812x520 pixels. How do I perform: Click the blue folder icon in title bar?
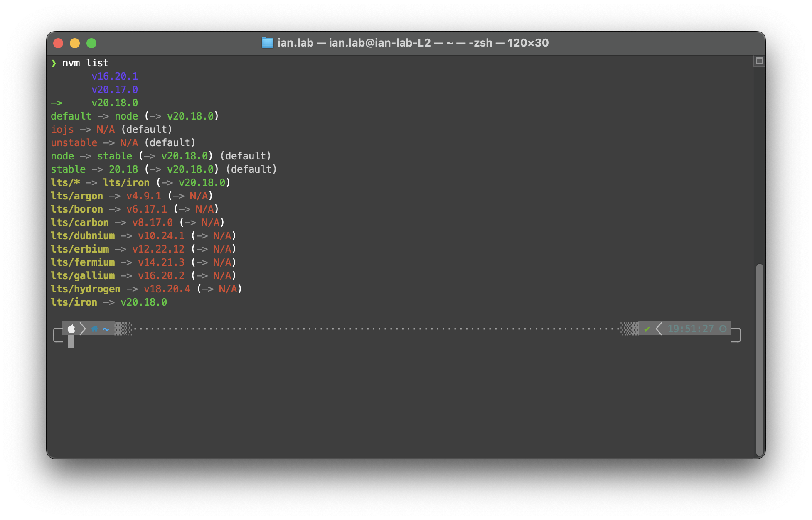(x=267, y=43)
